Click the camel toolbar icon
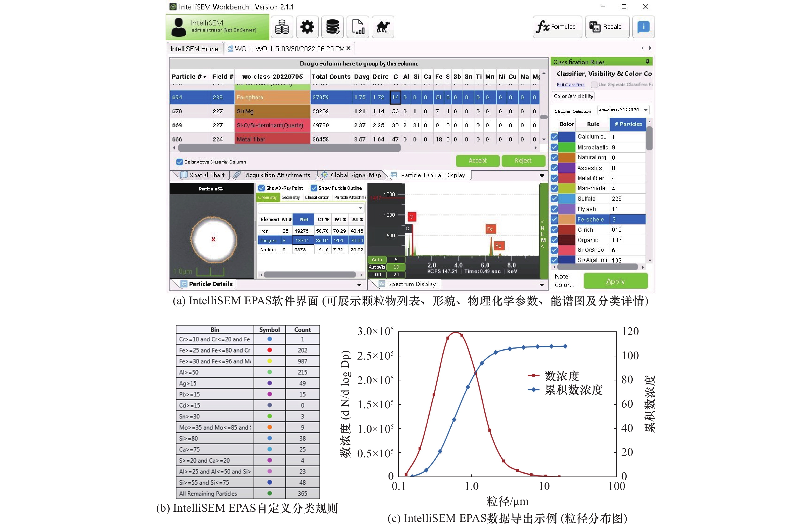 point(383,27)
